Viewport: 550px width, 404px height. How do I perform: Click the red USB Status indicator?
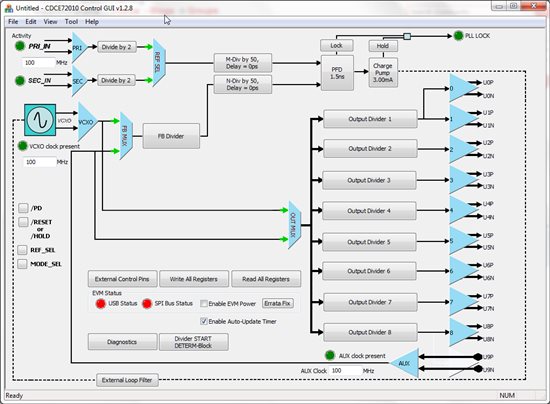coord(101,304)
